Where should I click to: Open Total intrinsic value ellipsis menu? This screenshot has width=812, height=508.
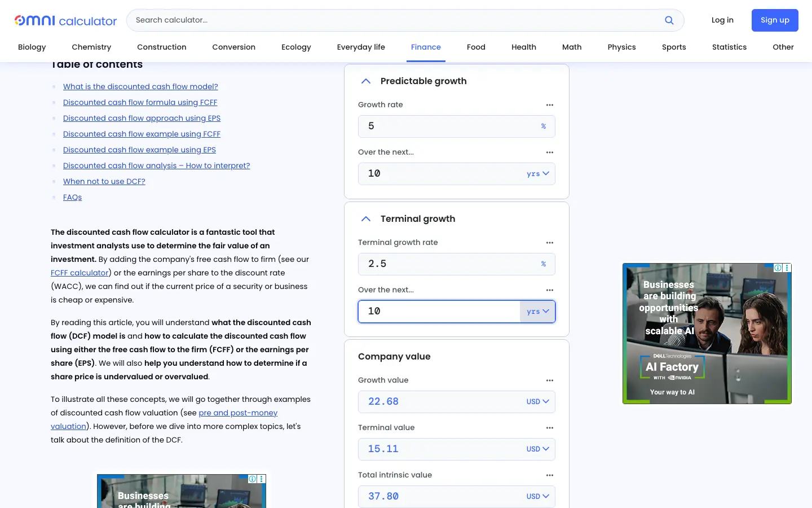pos(550,475)
